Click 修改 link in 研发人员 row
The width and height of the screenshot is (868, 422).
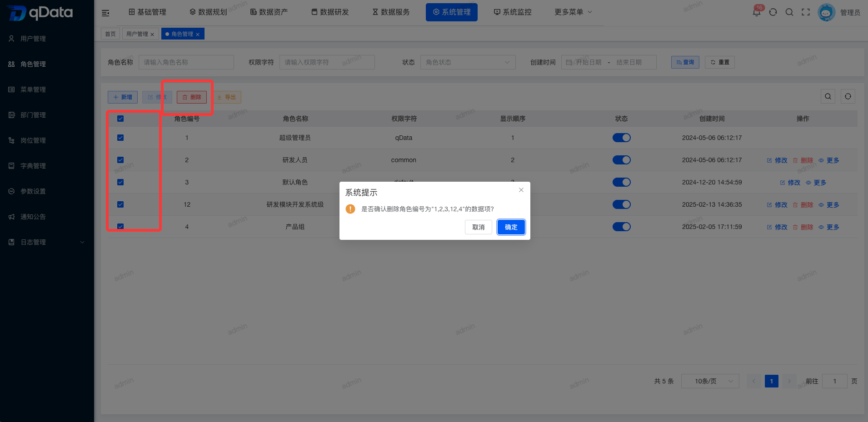pyautogui.click(x=777, y=160)
